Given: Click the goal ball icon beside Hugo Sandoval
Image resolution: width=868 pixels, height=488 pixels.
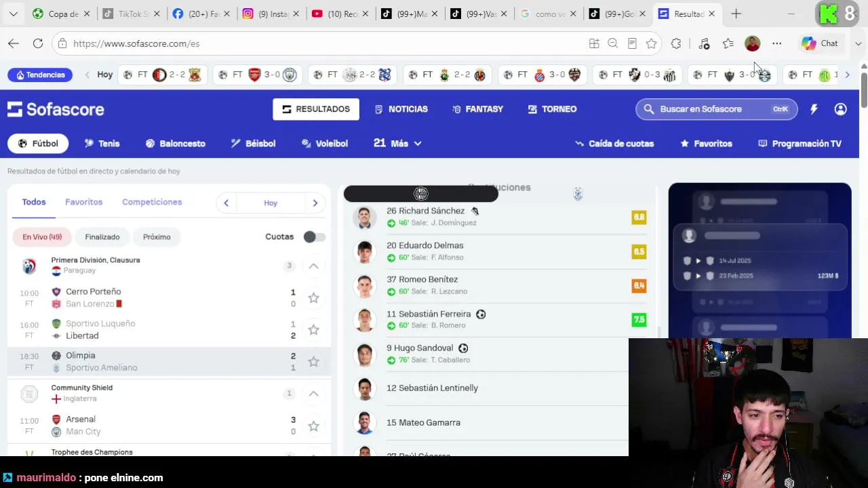Looking at the screenshot, I should click(463, 348).
